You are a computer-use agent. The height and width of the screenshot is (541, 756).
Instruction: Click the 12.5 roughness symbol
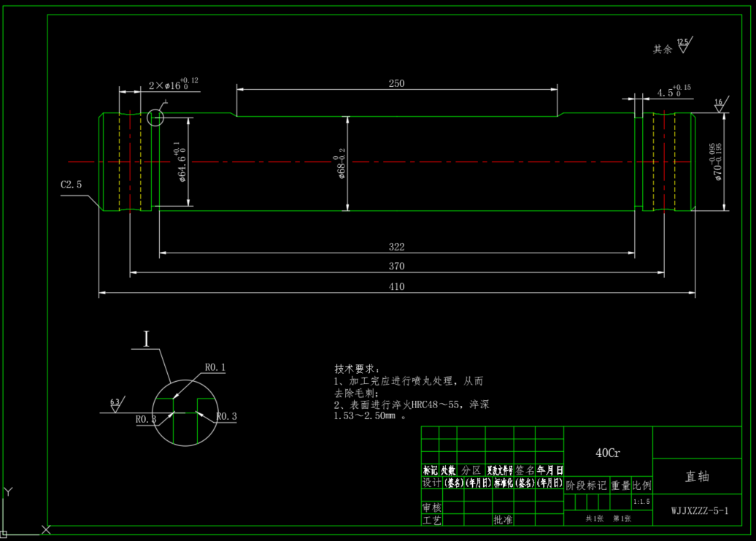[684, 45]
